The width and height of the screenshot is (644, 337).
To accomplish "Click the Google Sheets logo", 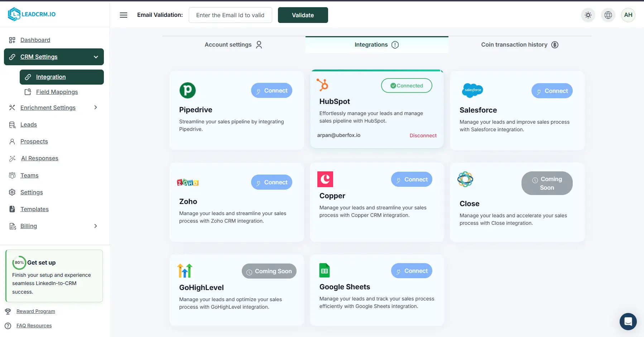I will [x=325, y=270].
